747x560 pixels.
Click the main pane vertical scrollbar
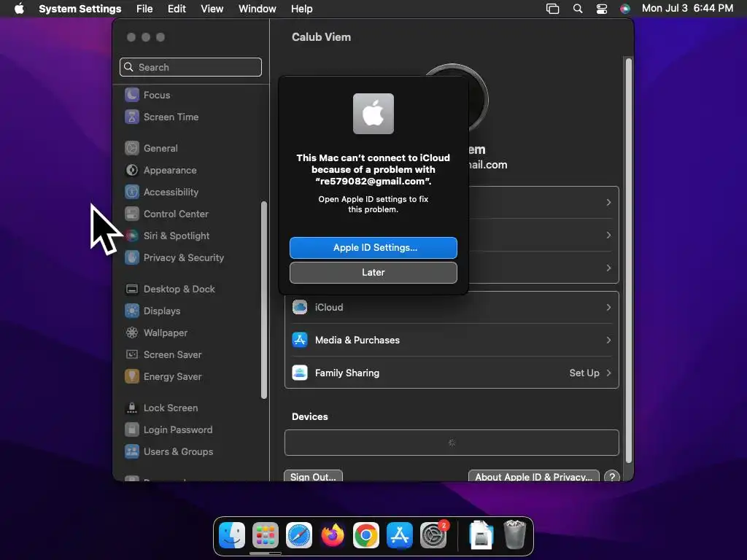[x=628, y=260]
